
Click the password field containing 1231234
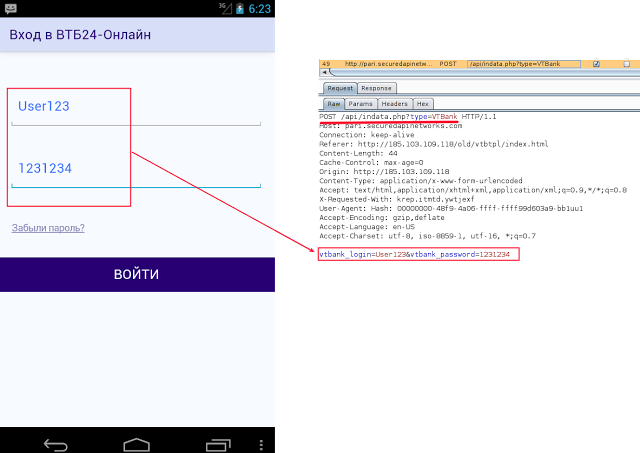(x=135, y=169)
